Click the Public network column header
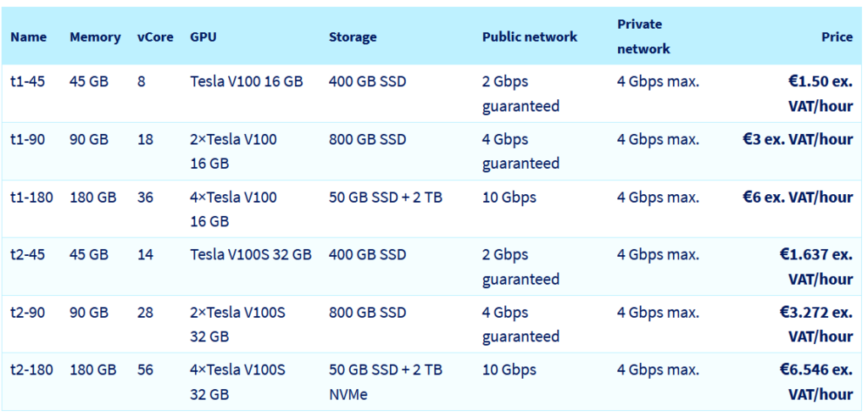Image resolution: width=868 pixels, height=417 pixels. [x=529, y=37]
